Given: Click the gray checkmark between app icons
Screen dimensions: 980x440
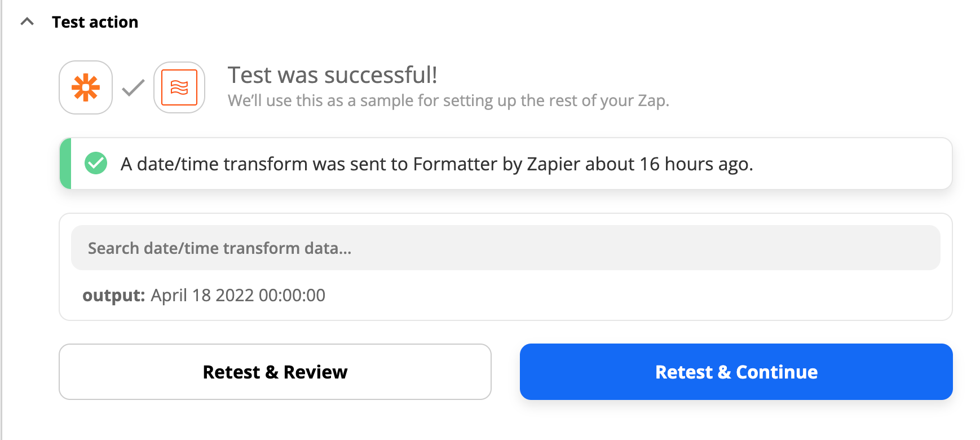Looking at the screenshot, I should [133, 87].
